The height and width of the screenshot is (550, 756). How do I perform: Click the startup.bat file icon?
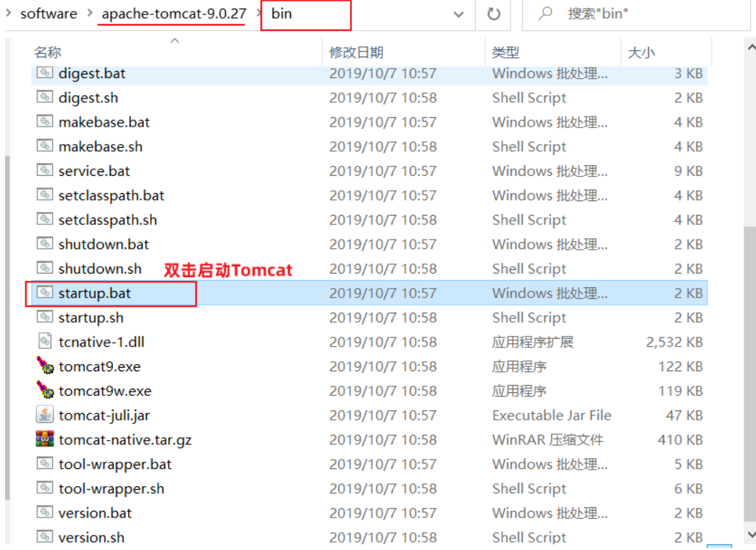click(x=45, y=292)
